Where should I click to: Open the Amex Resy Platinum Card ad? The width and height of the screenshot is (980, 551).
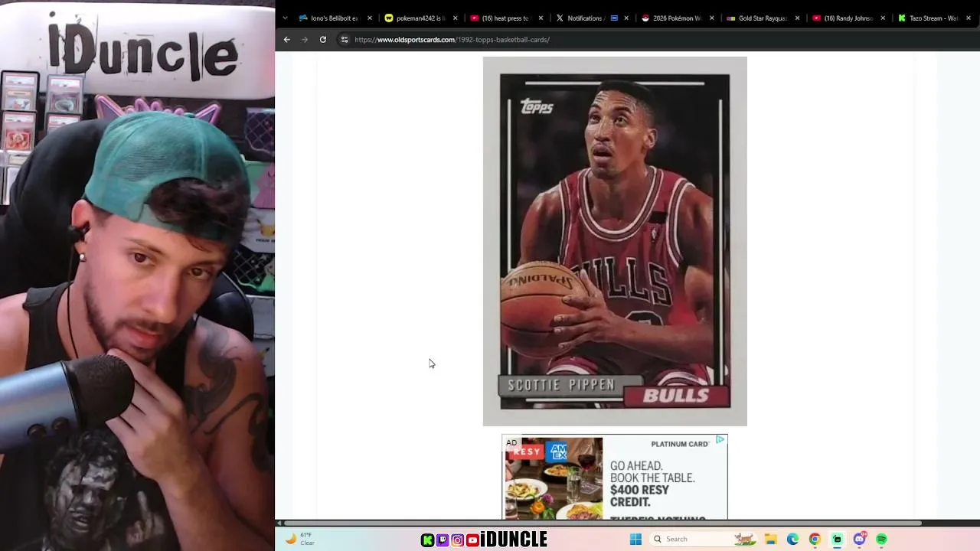pyautogui.click(x=615, y=478)
